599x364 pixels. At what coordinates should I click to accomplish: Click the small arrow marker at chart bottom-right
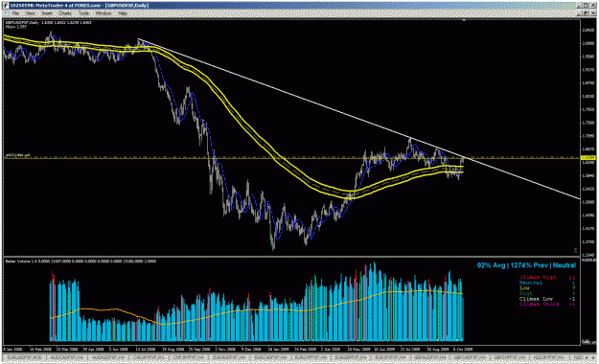coord(575,250)
